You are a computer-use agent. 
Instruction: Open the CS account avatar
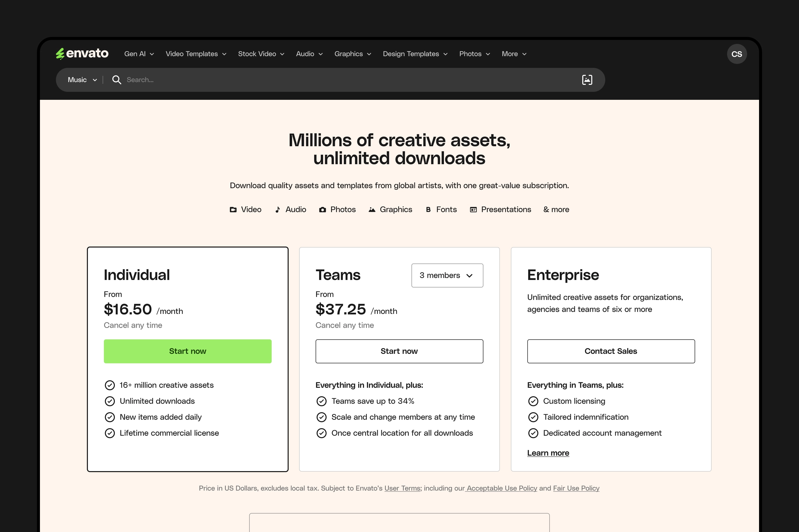(737, 54)
